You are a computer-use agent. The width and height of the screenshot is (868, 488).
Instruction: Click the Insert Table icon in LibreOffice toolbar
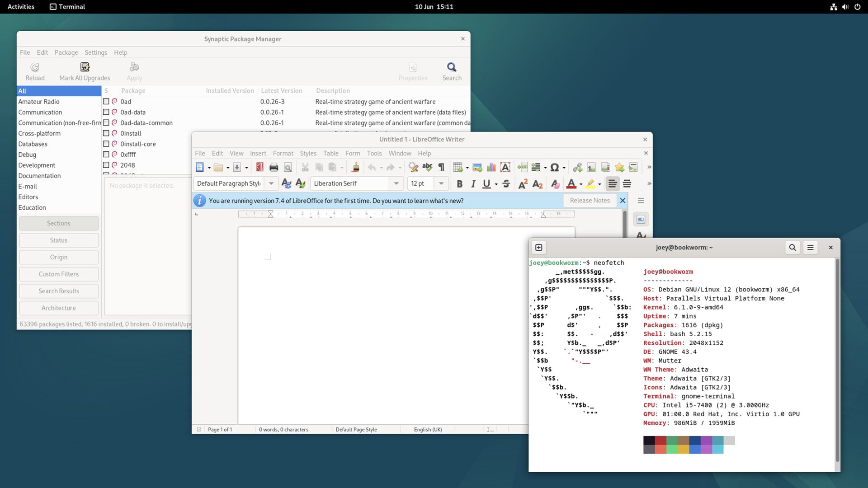click(458, 168)
